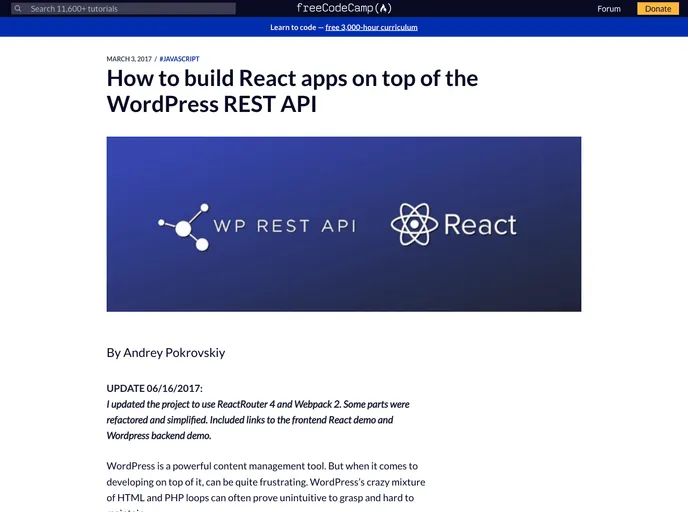Open the freeCodeCamp logo home link

tap(344, 8)
